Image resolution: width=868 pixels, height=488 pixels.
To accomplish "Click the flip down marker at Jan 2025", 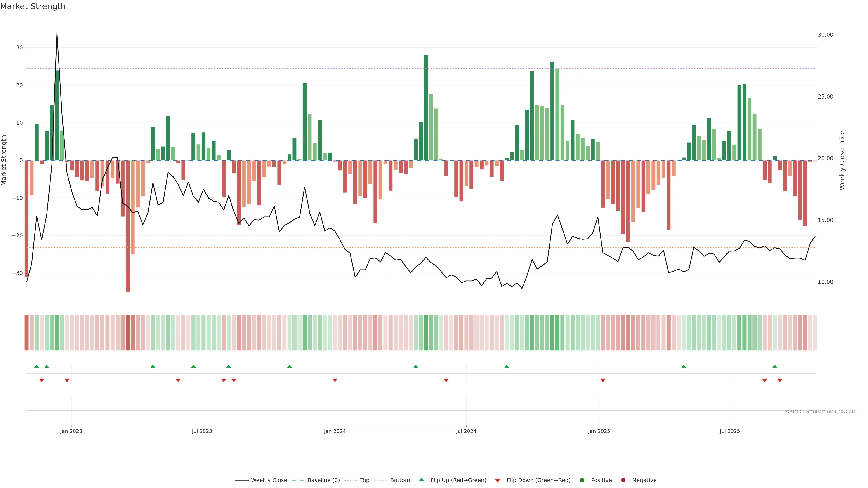I will 603,380.
